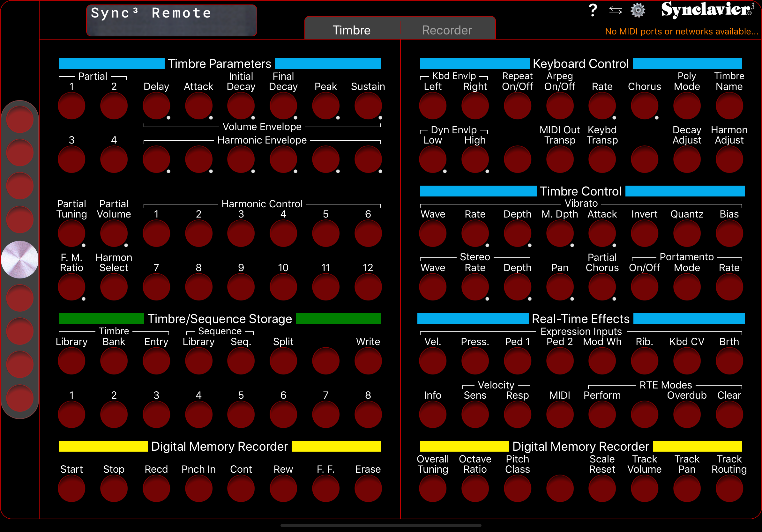
Task: Toggle the Repeat On/Off button
Action: pos(518,106)
